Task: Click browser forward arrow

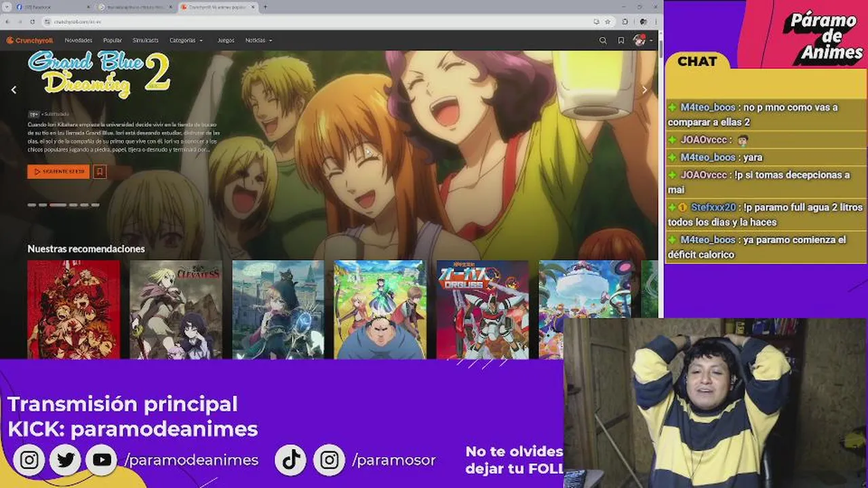Action: tap(20, 22)
